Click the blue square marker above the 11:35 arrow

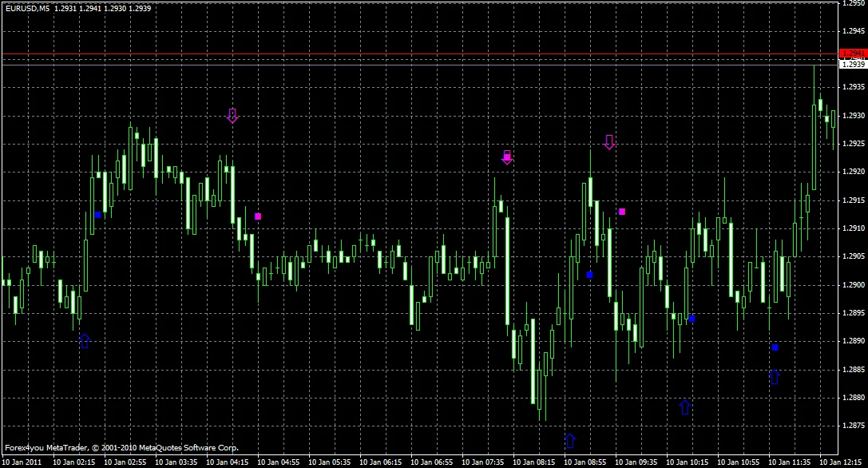pyautogui.click(x=775, y=347)
